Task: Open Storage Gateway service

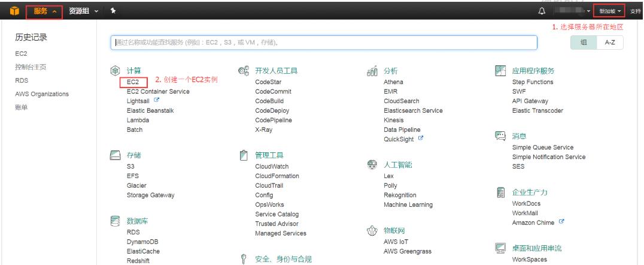Action: tap(151, 195)
